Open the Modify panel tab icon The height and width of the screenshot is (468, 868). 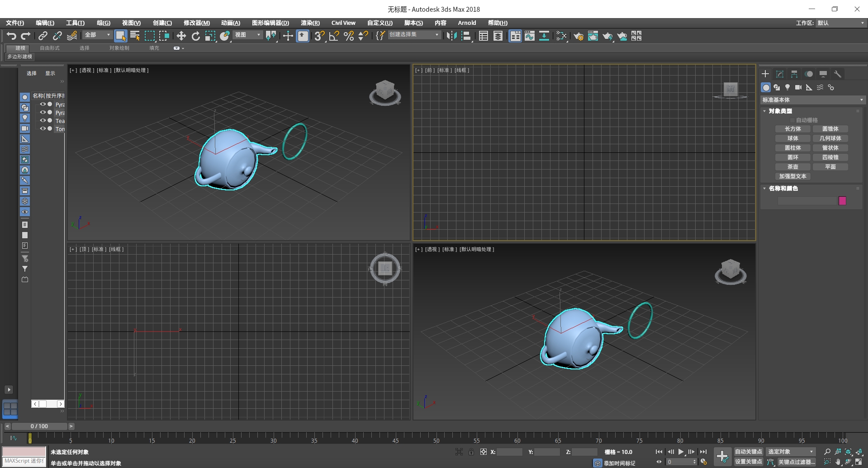[x=780, y=74]
